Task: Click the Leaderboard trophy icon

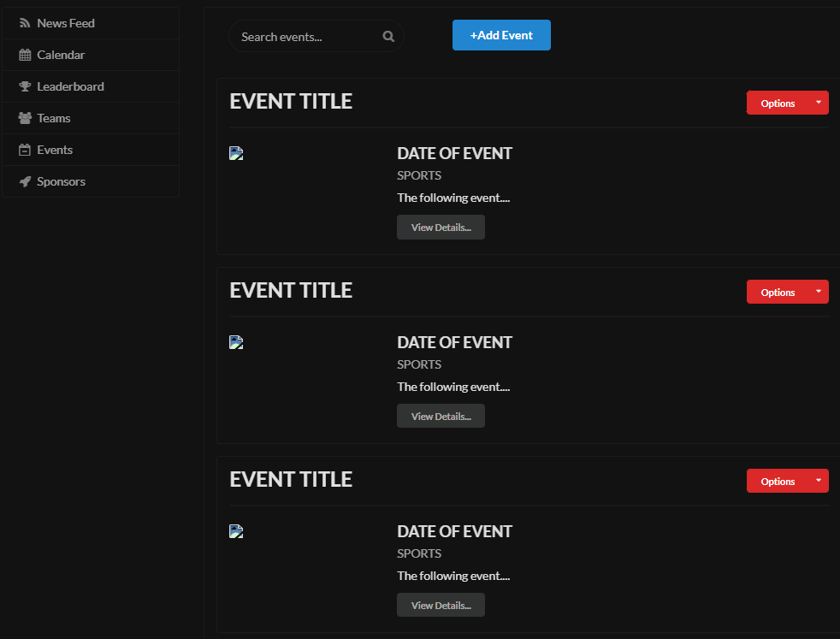Action: pos(25,86)
